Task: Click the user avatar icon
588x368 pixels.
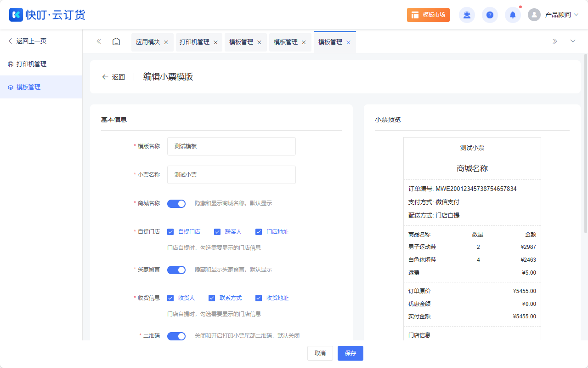Action: [534, 15]
